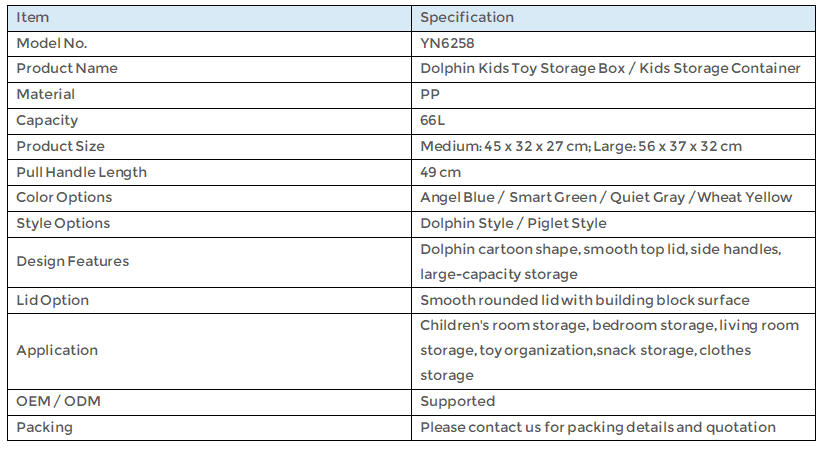
Task: Click the Lid Option row label
Action: coord(53,300)
